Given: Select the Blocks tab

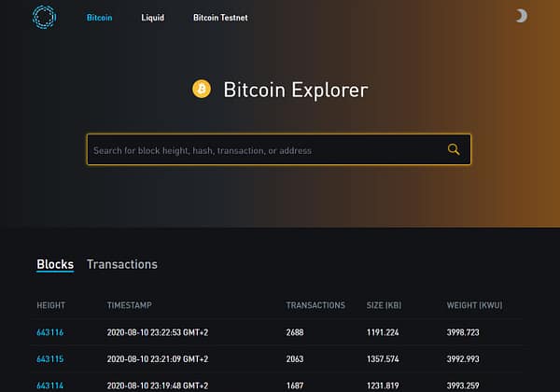Looking at the screenshot, I should coord(55,264).
